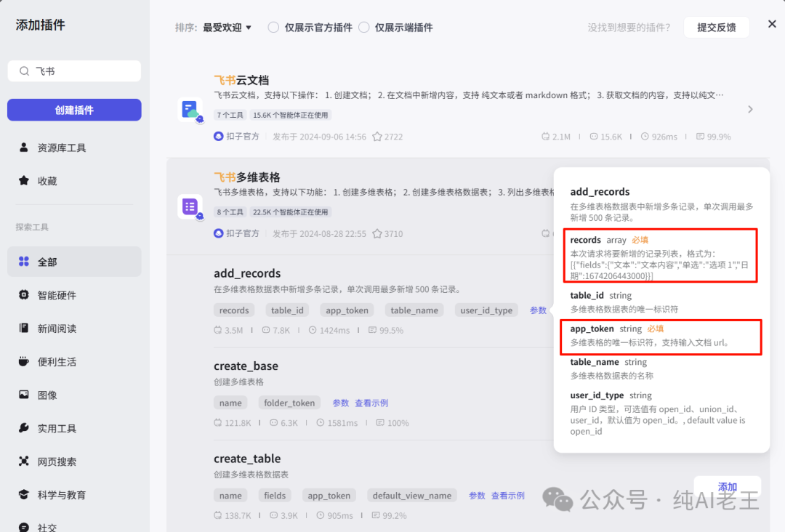The image size is (785, 532).
Task: Select the 全部 category
Action: pyautogui.click(x=74, y=262)
